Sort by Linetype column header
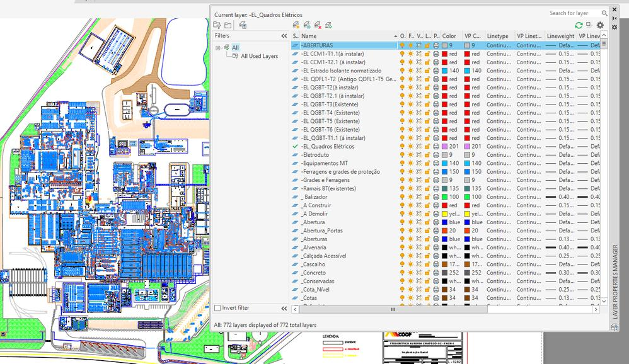629x364 pixels. click(499, 36)
